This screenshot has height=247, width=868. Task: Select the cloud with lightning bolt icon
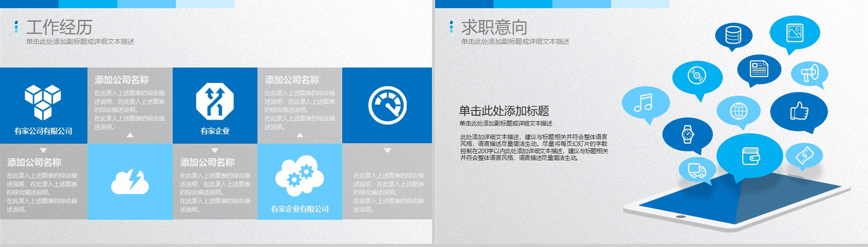click(x=130, y=182)
